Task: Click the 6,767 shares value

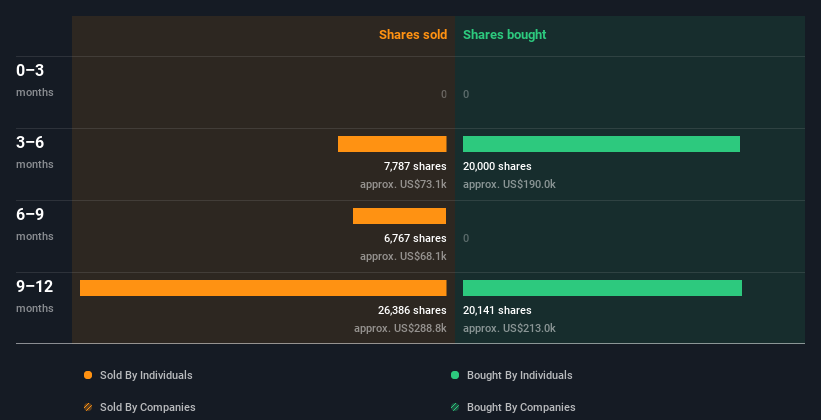Action: click(x=415, y=238)
